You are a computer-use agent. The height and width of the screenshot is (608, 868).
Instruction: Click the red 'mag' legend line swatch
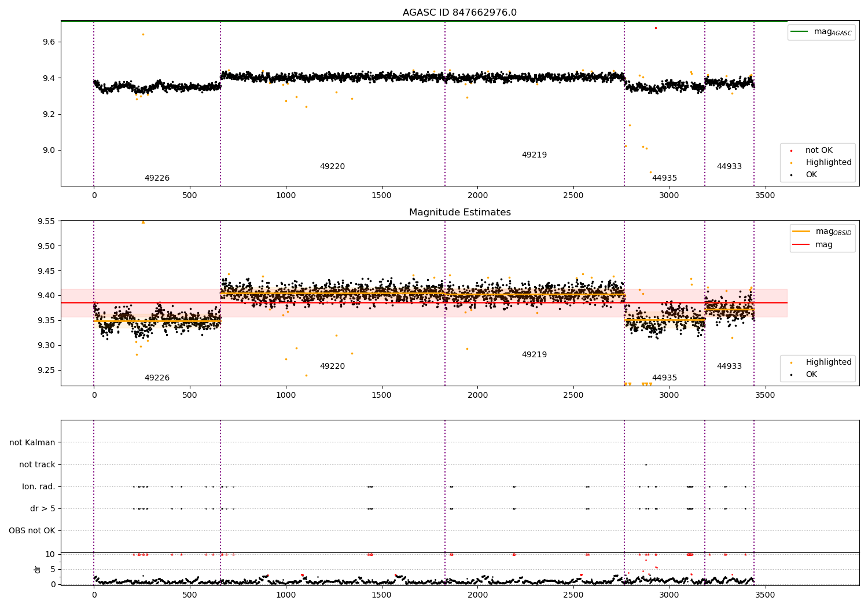[x=801, y=245]
